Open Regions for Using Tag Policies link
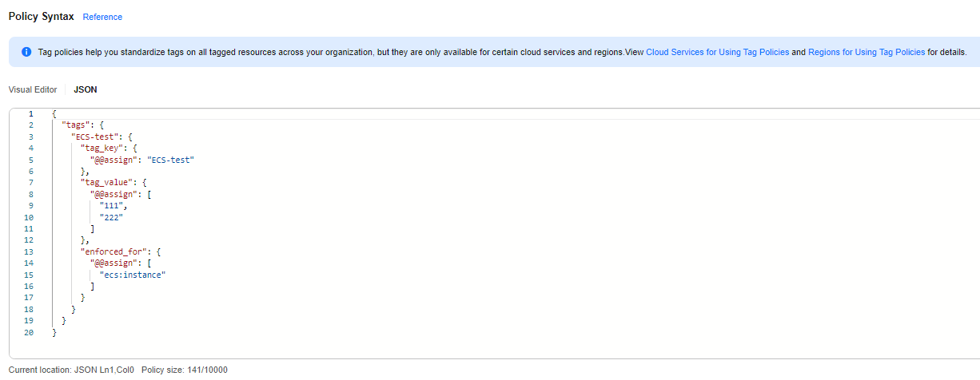This screenshot has height=380, width=980. tap(866, 52)
